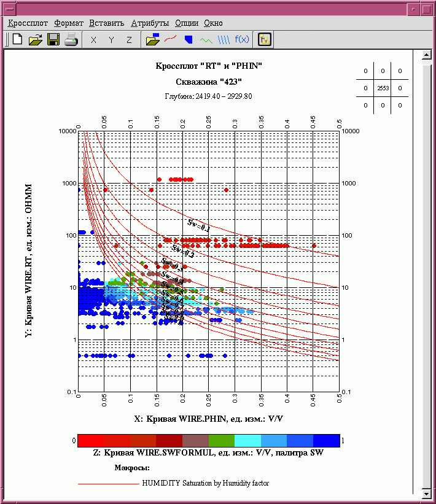Click the Y axis label WIRE.RT OHMM
The image size is (436, 504).
(x=28, y=261)
